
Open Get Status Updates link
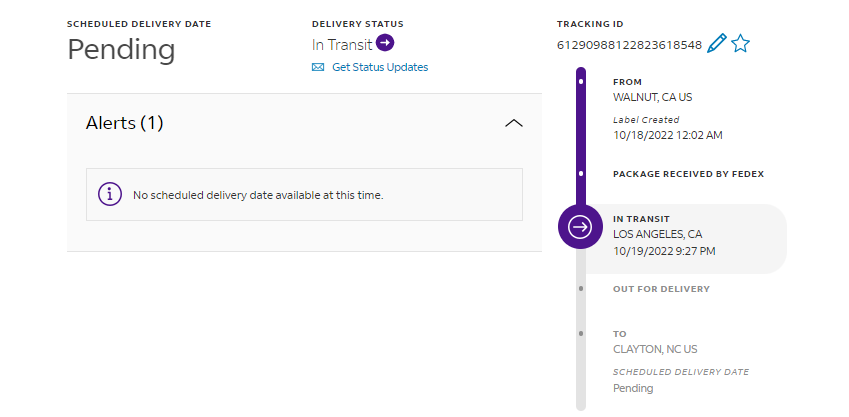click(x=379, y=67)
